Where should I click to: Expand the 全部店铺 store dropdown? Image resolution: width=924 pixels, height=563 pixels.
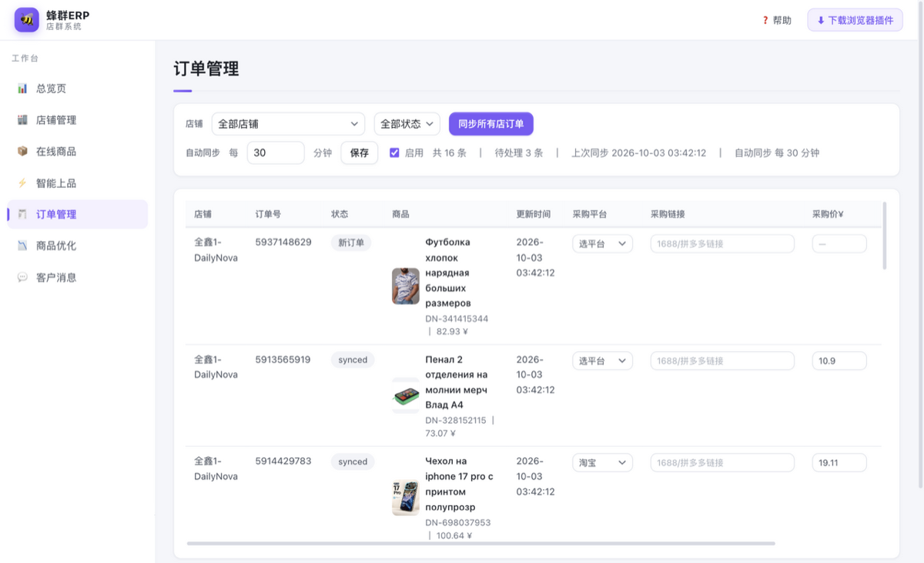tap(288, 124)
